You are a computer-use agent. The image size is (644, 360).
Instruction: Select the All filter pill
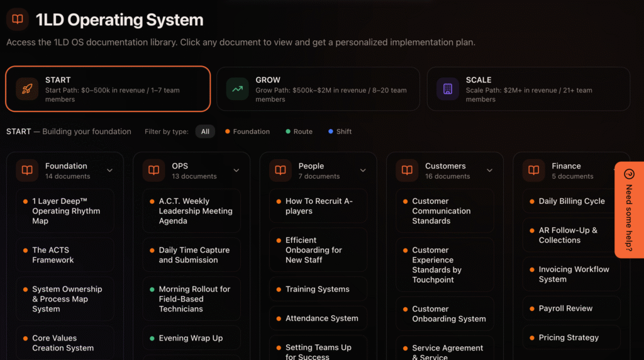pyautogui.click(x=205, y=132)
